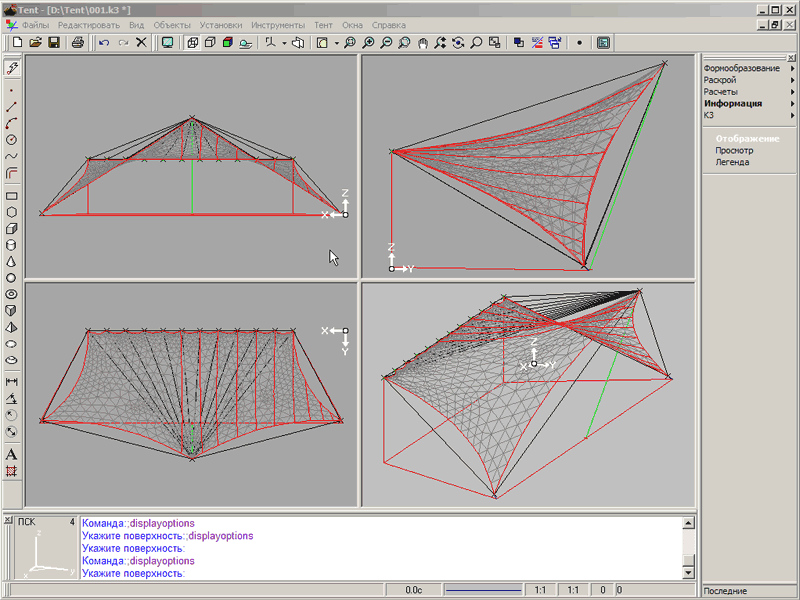Click the Save icon on the toolbar
The image size is (800, 600).
click(52, 42)
